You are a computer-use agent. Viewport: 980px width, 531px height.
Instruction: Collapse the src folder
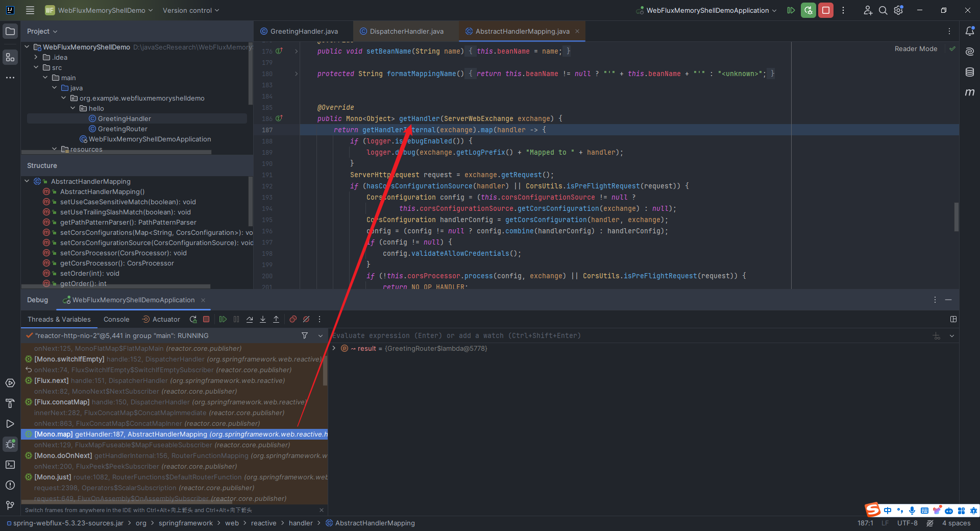tap(36, 67)
